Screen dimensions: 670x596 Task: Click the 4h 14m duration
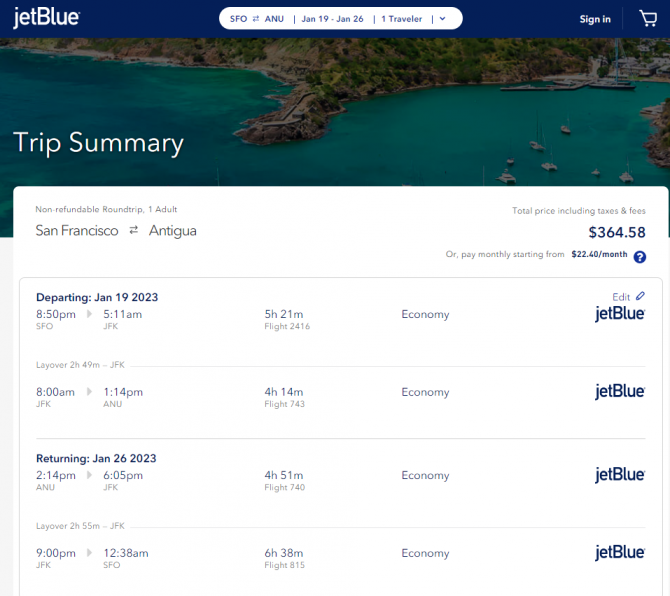[284, 392]
